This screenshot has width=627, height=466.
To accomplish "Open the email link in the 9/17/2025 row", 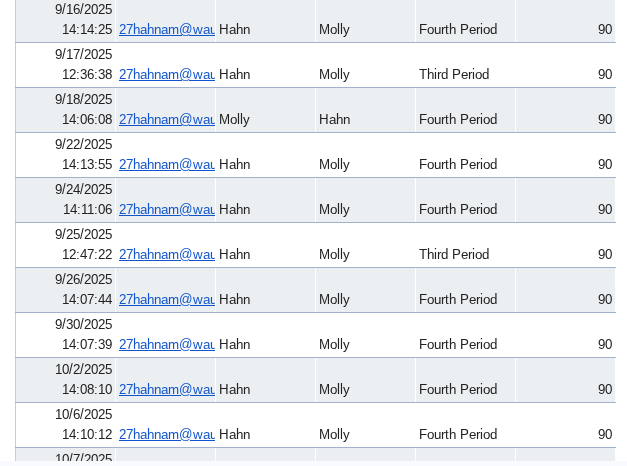I will tap(166, 75).
